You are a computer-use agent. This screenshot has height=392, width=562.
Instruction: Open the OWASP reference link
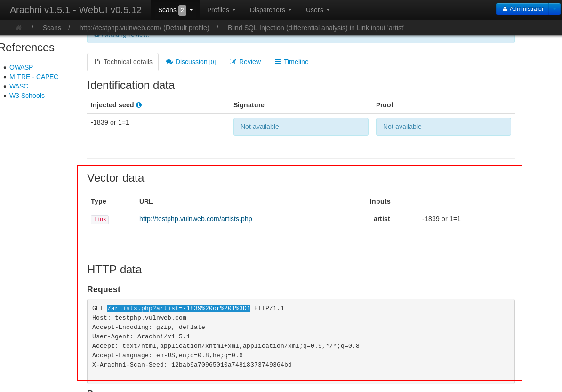(21, 67)
